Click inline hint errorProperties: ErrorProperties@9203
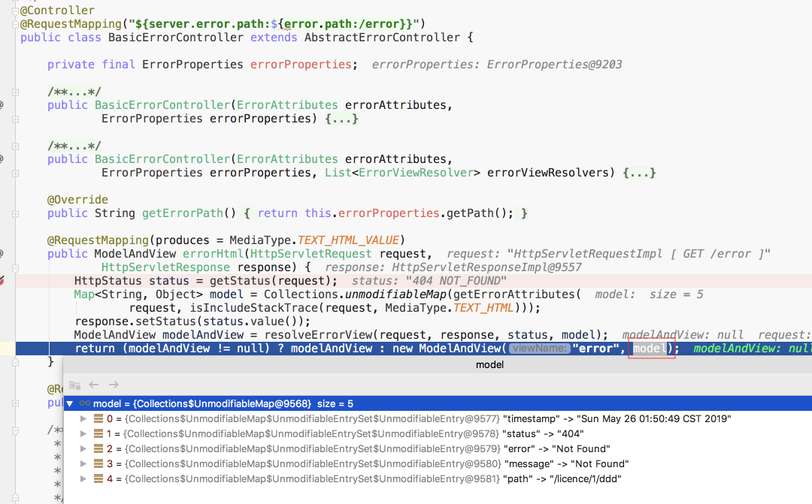 click(497, 64)
